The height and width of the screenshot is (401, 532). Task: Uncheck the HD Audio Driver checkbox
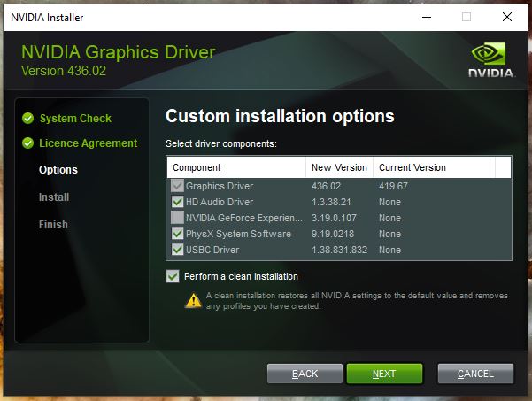(x=177, y=202)
